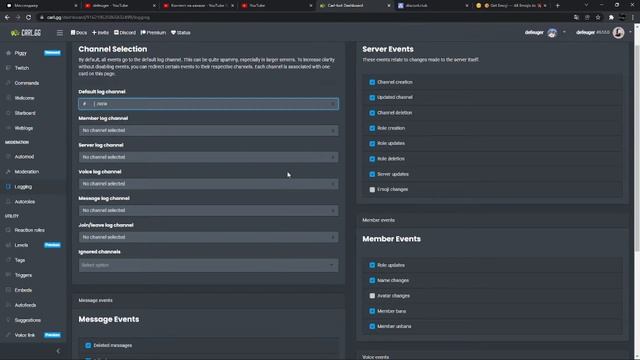This screenshot has width=640, height=360.
Task: Open browser extensions puzzle icon
Action: (611, 18)
